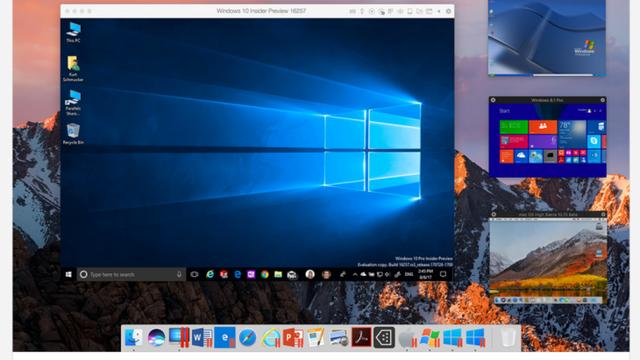Open Internet Explorer in the Mac dock

coord(271,338)
